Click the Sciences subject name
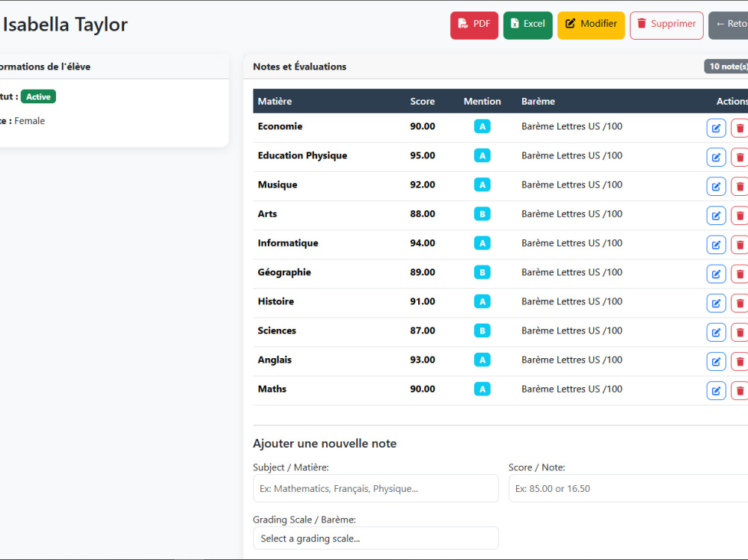Screen dimensions: 748x560 [277, 330]
